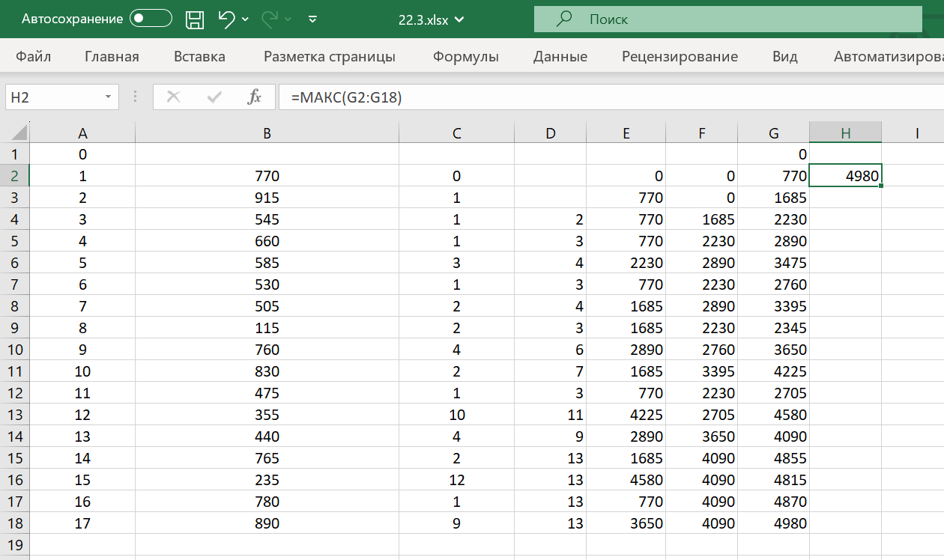This screenshot has width=944, height=560.
Task: Select cell G18 containing 4980
Action: click(x=773, y=523)
